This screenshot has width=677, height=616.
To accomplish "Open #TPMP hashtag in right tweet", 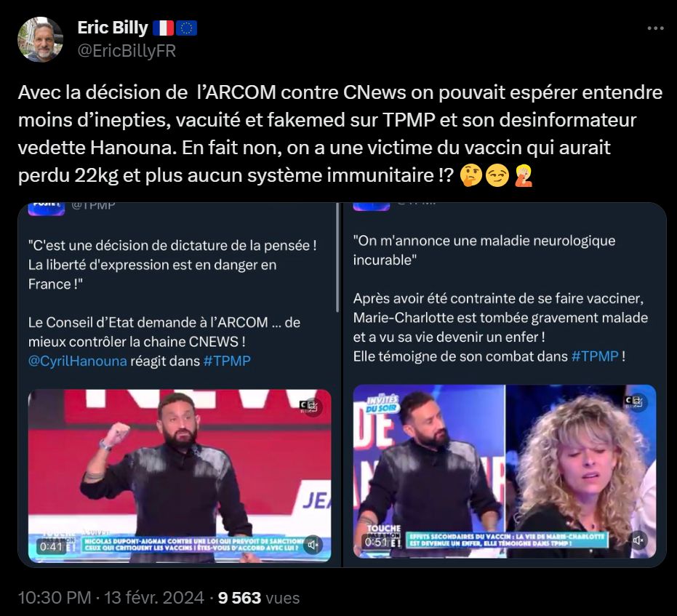I will tap(595, 356).
